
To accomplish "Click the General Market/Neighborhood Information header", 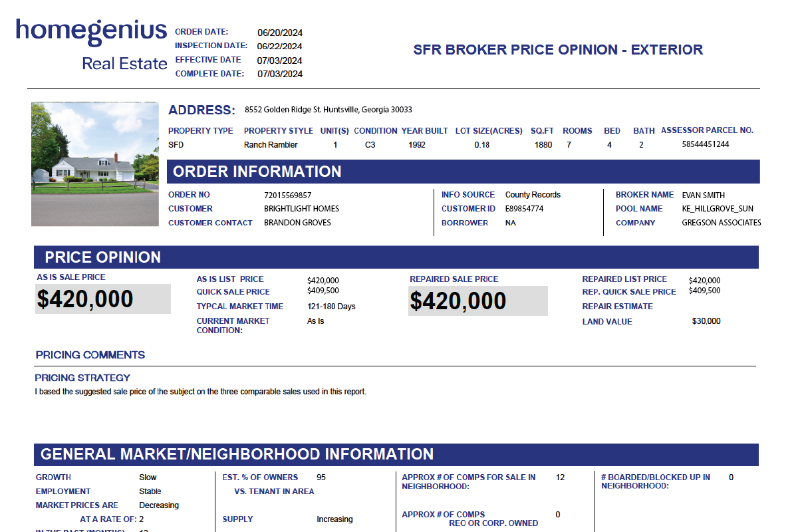I will click(237, 454).
